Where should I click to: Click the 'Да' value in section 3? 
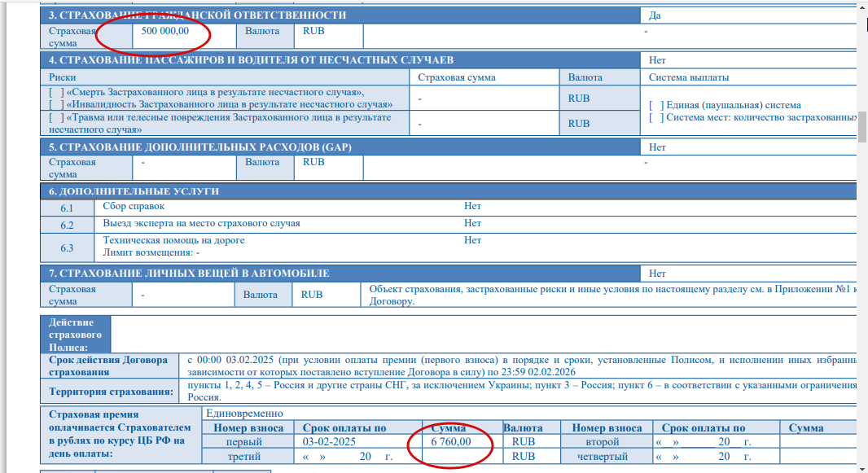655,15
